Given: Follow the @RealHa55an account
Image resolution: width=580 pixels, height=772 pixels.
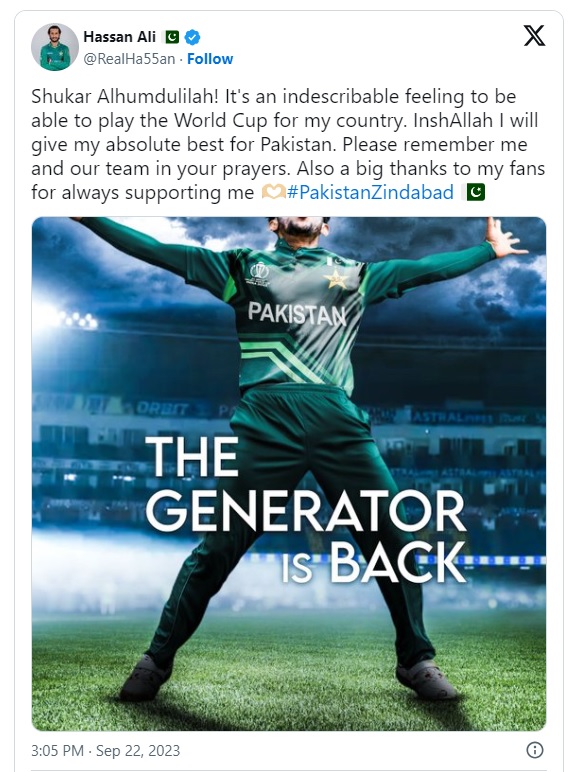Looking at the screenshot, I should pos(210,59).
